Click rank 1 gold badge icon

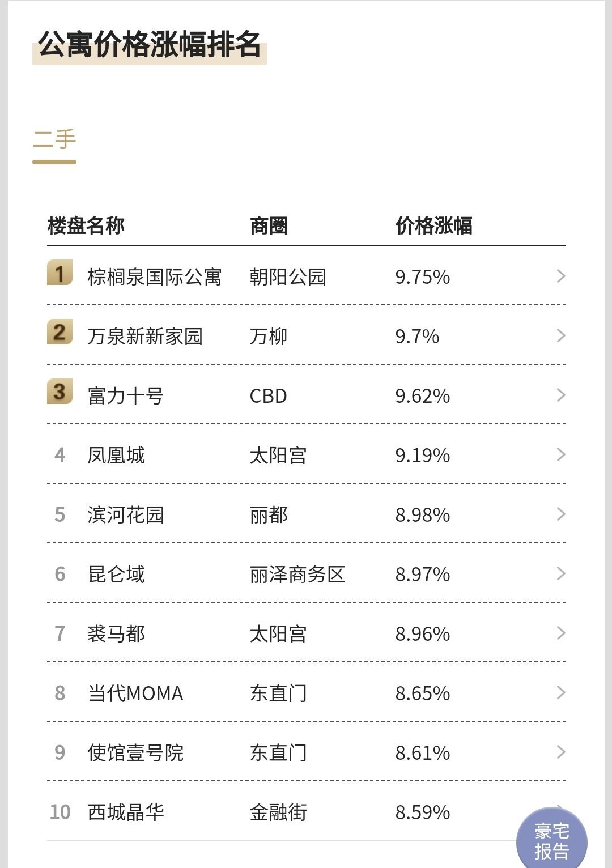pos(59,273)
